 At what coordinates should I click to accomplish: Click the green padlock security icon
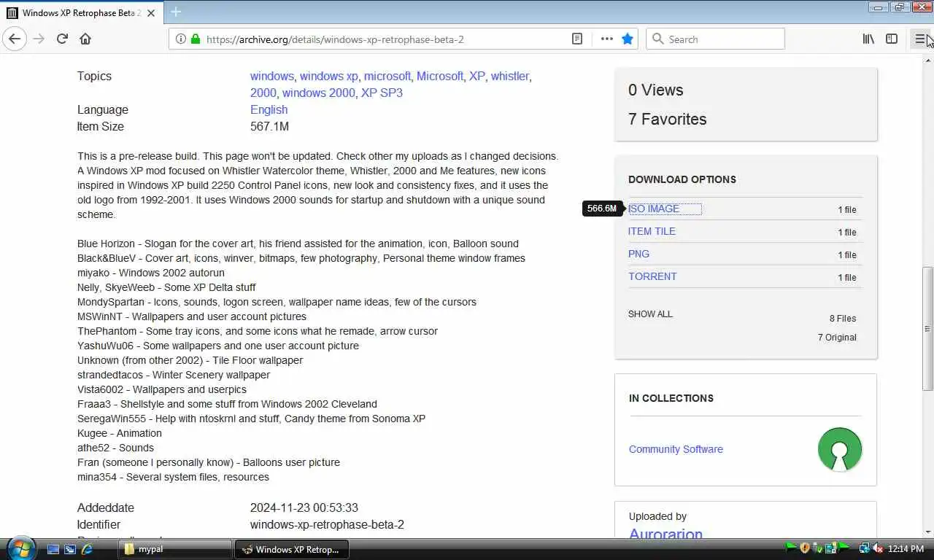195,39
